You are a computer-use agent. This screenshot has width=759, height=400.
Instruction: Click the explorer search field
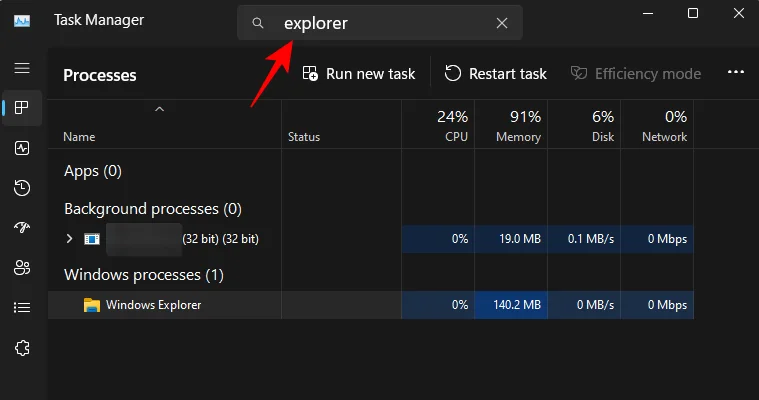[380, 23]
